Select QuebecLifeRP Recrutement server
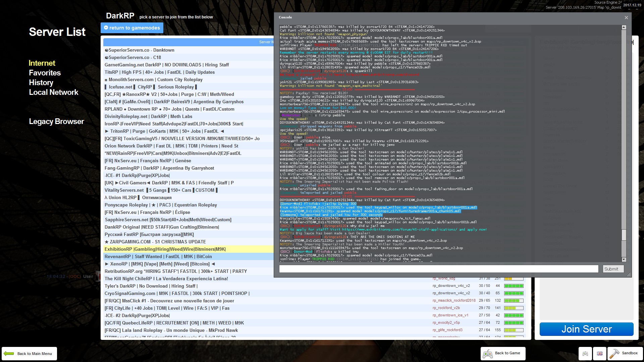The image size is (644, 362). coord(315,323)
